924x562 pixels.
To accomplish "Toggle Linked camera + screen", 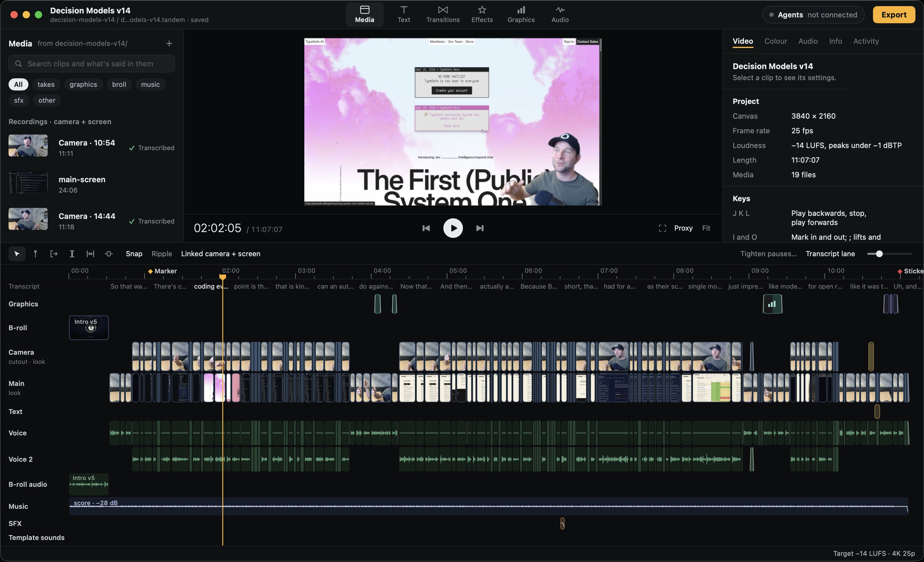I will pyautogui.click(x=221, y=254).
